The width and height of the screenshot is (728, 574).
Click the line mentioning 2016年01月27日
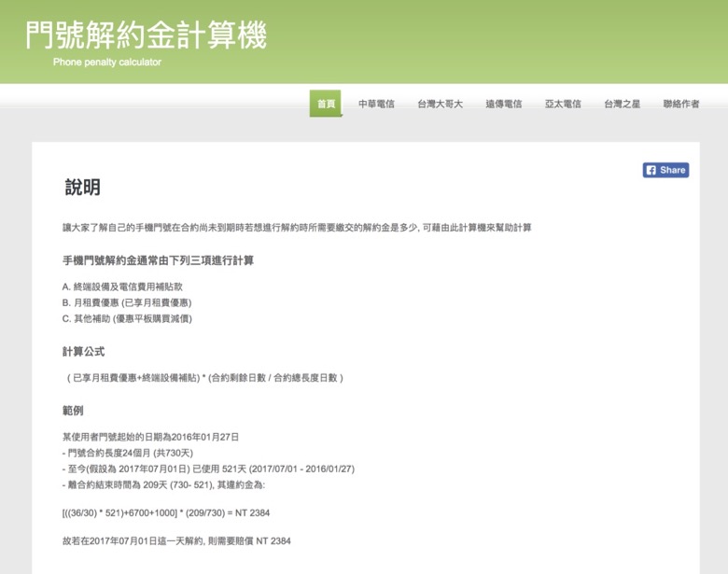click(x=150, y=437)
